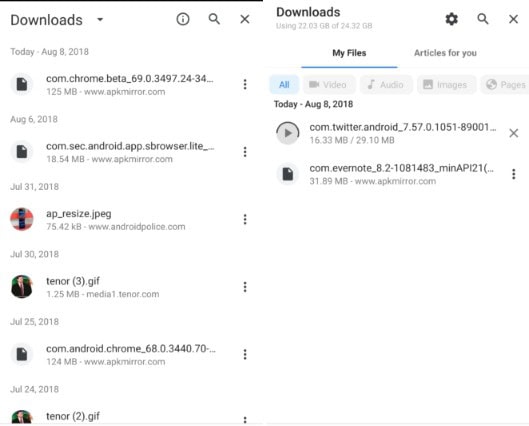Open more options for com.chrome.beta file

245,84
